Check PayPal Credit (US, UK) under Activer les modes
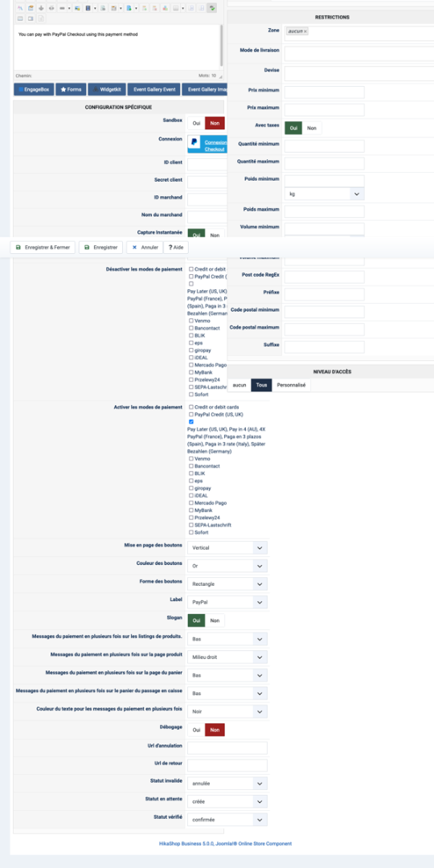 point(191,414)
